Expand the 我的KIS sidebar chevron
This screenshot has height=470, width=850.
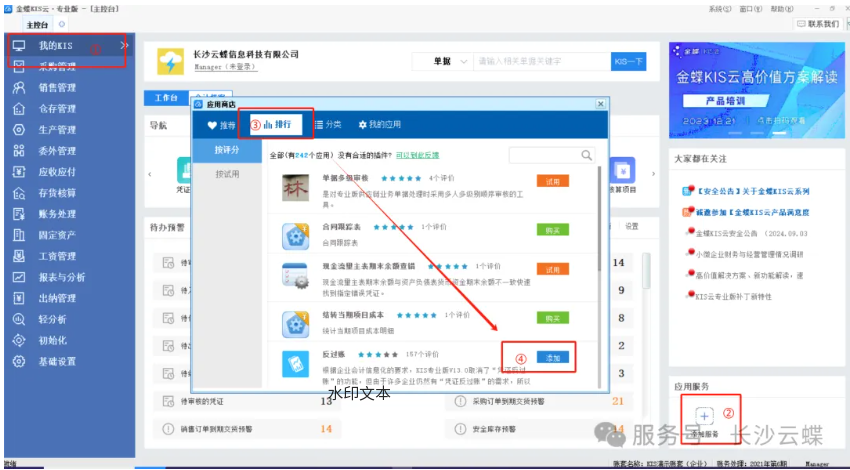point(124,45)
